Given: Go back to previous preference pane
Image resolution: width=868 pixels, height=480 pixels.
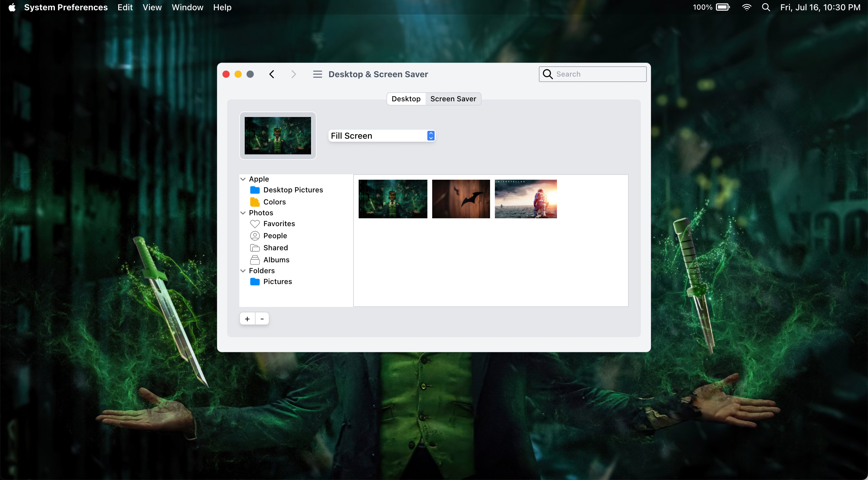Looking at the screenshot, I should [x=272, y=74].
